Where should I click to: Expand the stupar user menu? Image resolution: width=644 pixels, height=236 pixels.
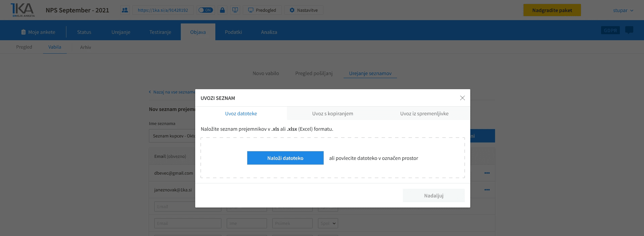[x=623, y=10]
